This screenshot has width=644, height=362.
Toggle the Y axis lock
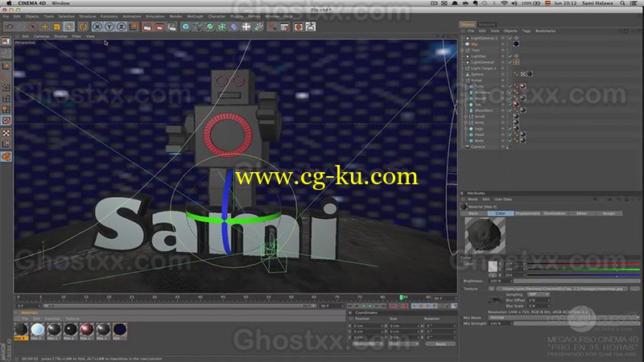point(109,27)
